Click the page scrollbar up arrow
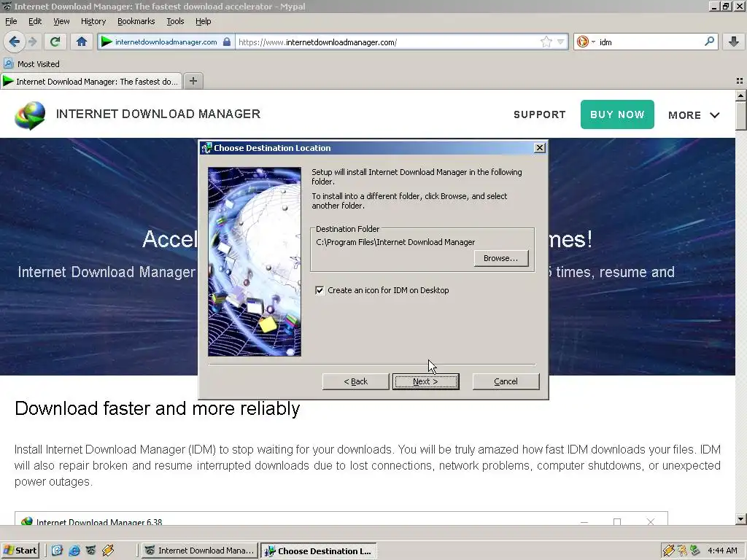This screenshot has height=560, width=747. [x=741, y=96]
